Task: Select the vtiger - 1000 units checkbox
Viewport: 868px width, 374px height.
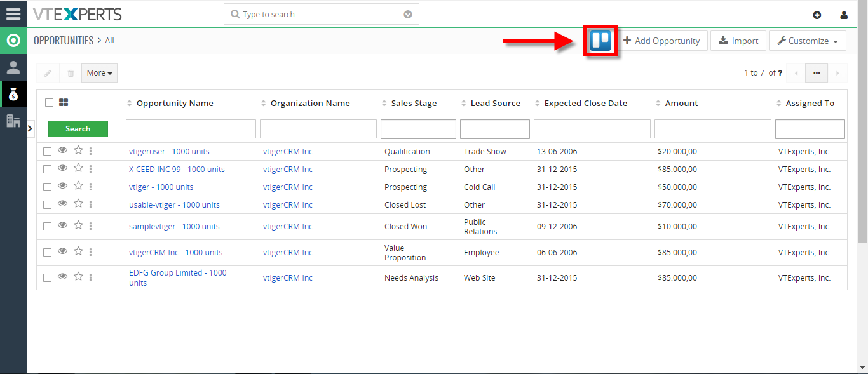Action: click(x=47, y=187)
